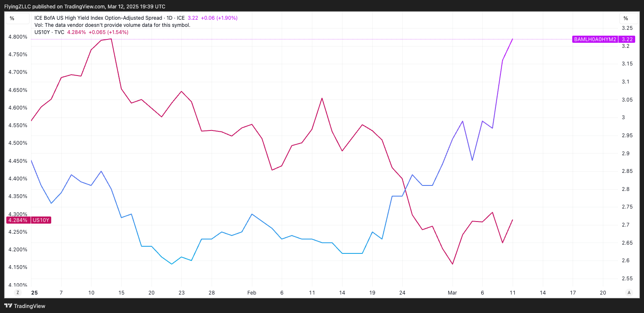This screenshot has width=644, height=313.
Task: Click the +0.065 (+1.54%) change value
Action: click(109, 32)
